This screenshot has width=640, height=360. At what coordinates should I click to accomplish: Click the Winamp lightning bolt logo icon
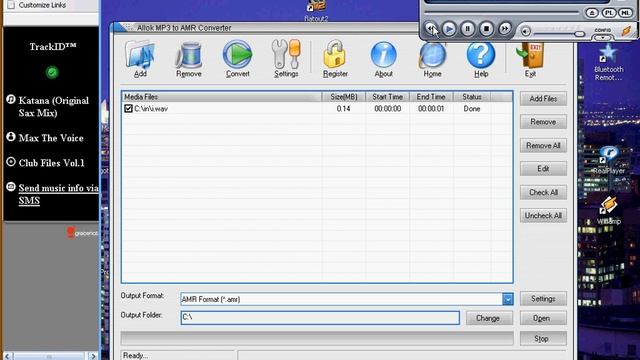[627, 31]
